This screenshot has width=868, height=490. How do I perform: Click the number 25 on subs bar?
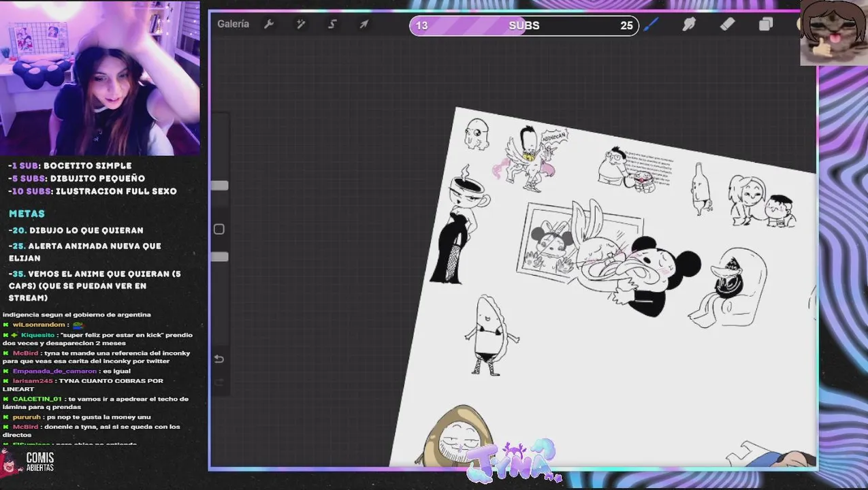[x=626, y=26]
